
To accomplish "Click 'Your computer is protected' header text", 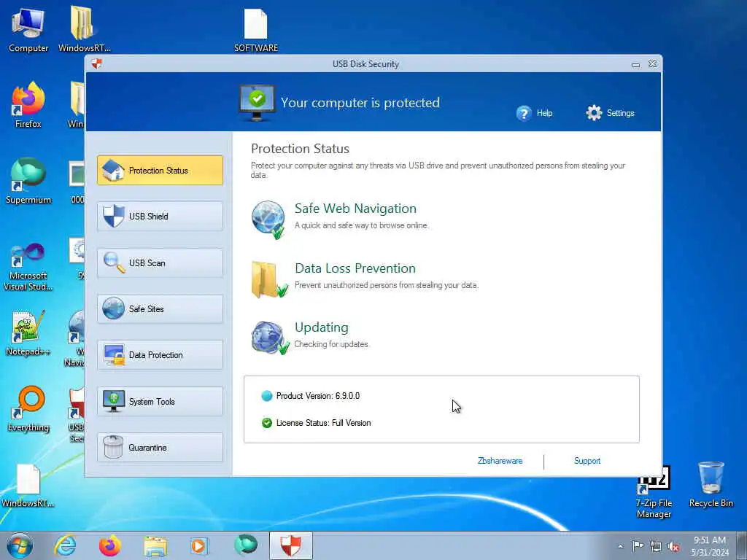I will click(360, 102).
